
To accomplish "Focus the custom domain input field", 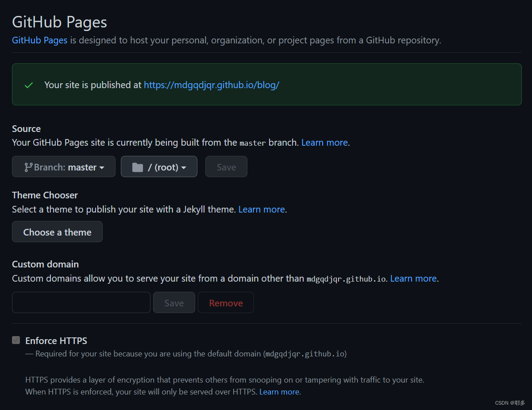I will click(81, 303).
